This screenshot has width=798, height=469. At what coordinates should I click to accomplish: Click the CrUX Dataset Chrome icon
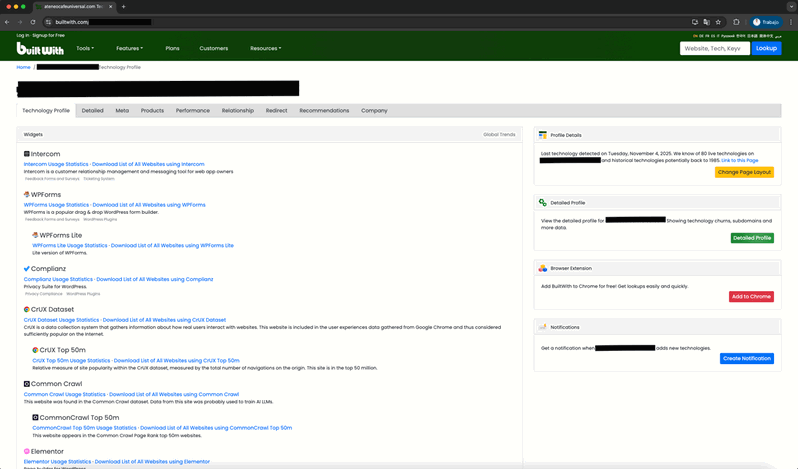pyautogui.click(x=26, y=309)
